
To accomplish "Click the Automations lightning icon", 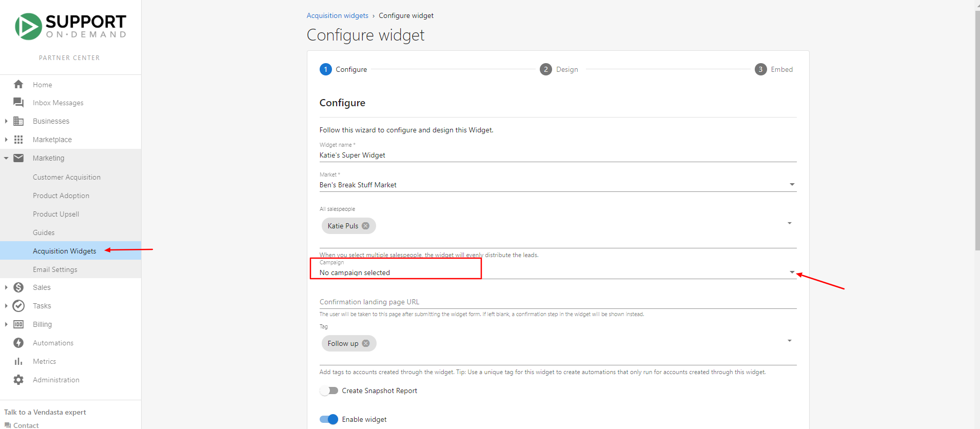I will (x=18, y=343).
